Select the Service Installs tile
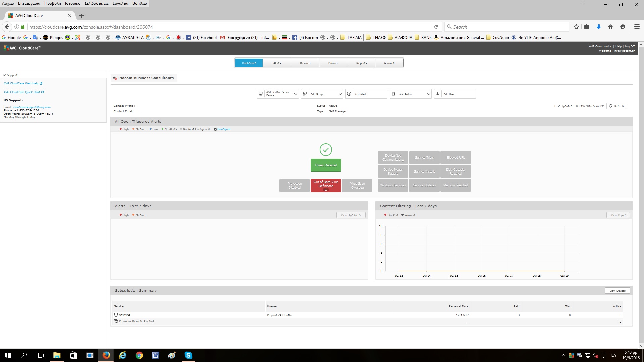Screen dimensions: 644x362 click(424, 171)
